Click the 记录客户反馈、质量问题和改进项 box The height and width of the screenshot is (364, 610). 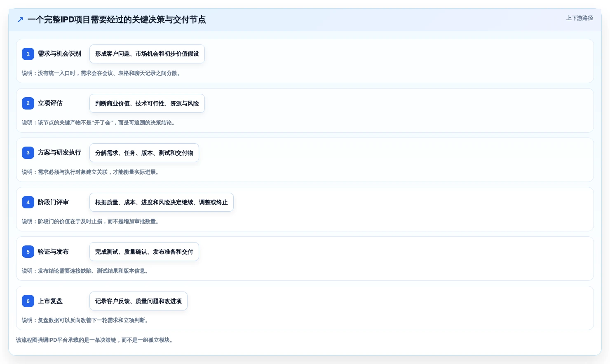coord(138,301)
